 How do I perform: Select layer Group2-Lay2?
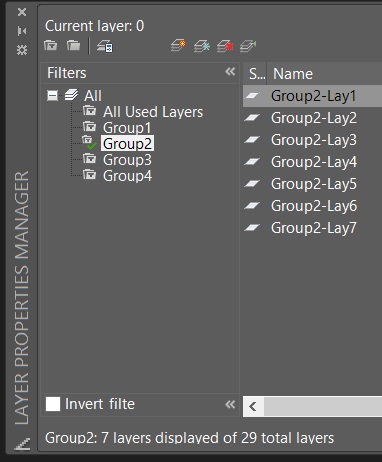click(x=314, y=118)
